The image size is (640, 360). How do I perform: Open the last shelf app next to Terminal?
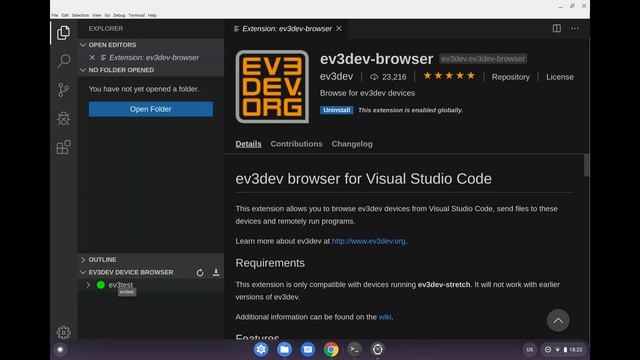click(378, 349)
